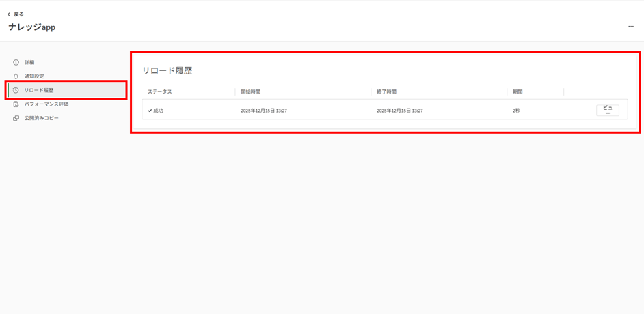Click the 2秒 duration cell
The image size is (644, 314).
pos(516,111)
